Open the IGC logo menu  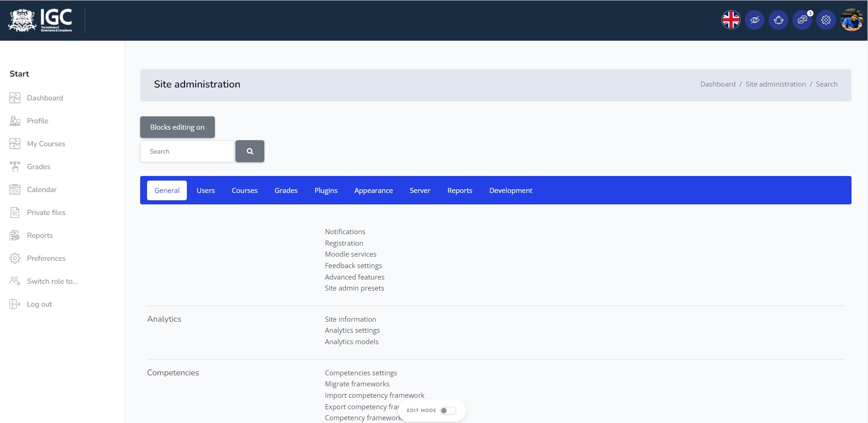pos(39,20)
